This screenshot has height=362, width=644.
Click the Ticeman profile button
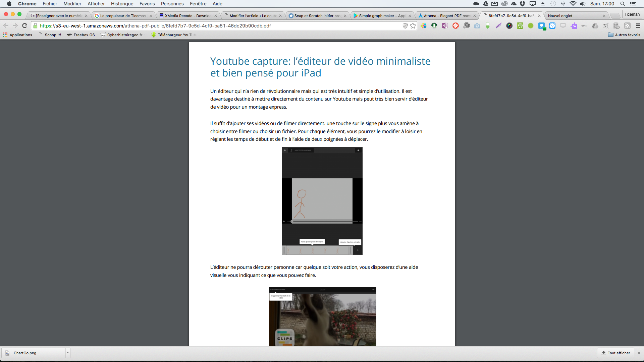pos(632,14)
